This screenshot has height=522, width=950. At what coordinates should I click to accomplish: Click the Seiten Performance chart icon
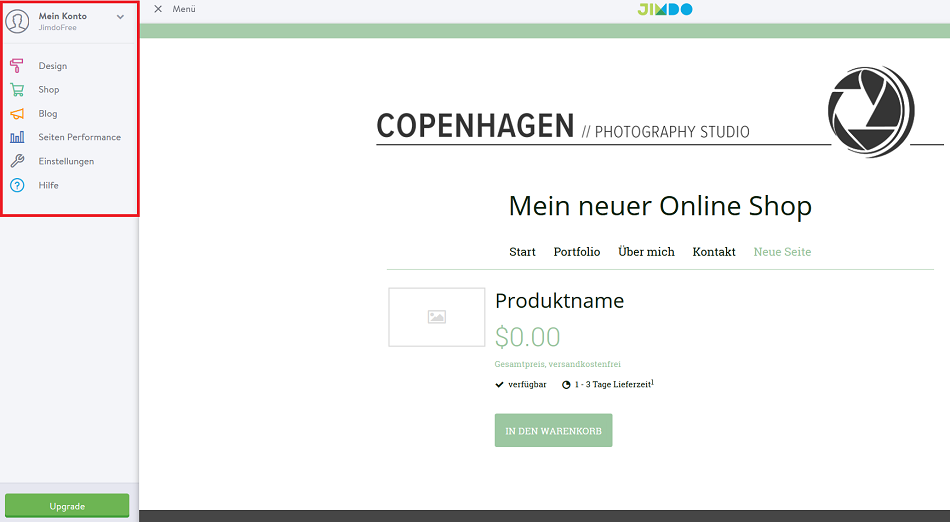tap(17, 137)
